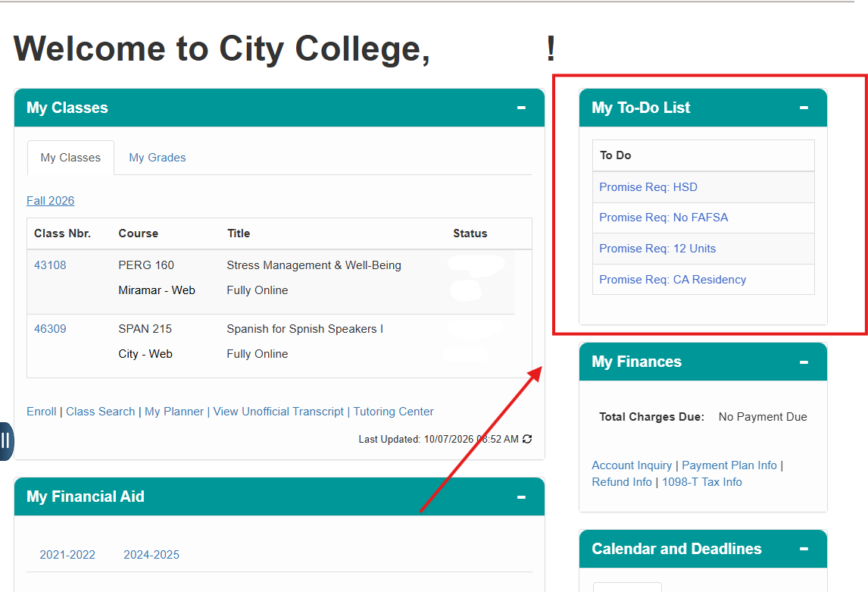Collapse the Calendar and Deadlines panel
Viewport: 868px width, 592px height.
click(x=804, y=550)
